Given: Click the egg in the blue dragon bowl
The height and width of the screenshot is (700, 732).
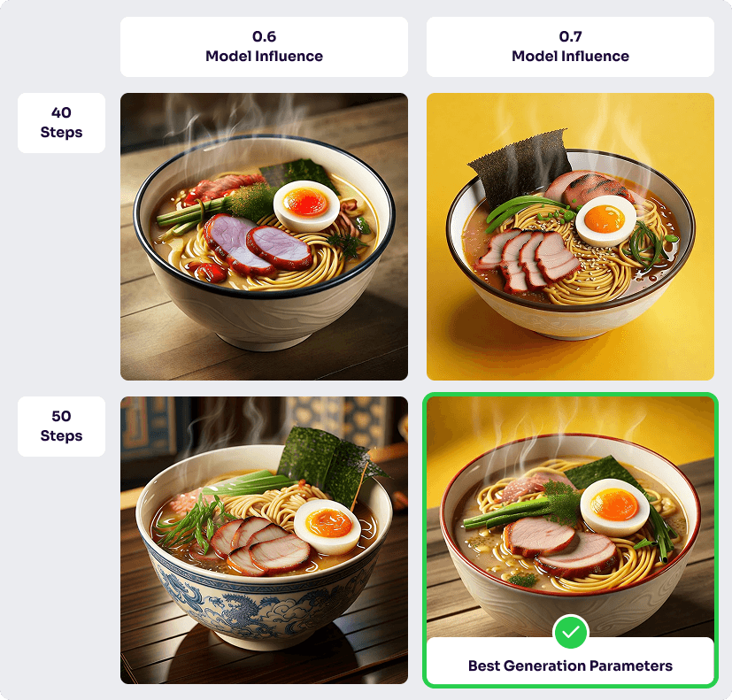Looking at the screenshot, I should (327, 526).
